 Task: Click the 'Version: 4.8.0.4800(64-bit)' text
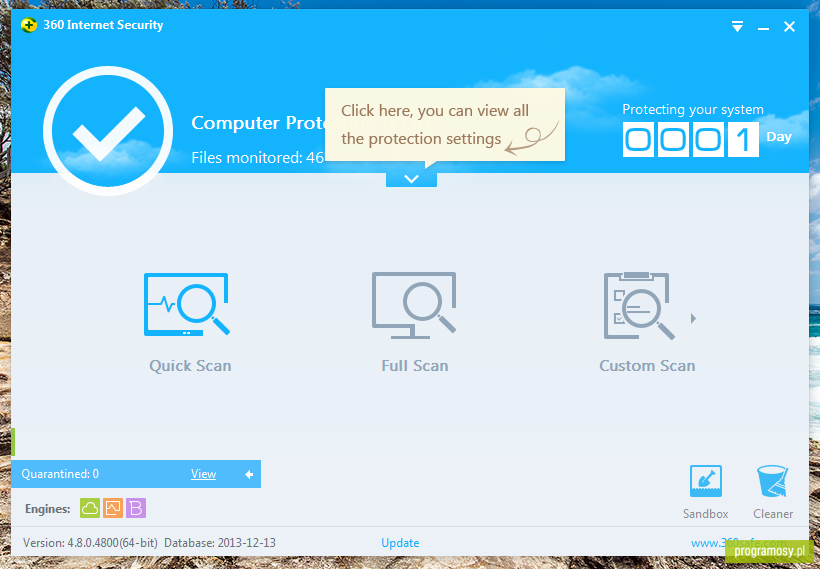pyautogui.click(x=90, y=543)
